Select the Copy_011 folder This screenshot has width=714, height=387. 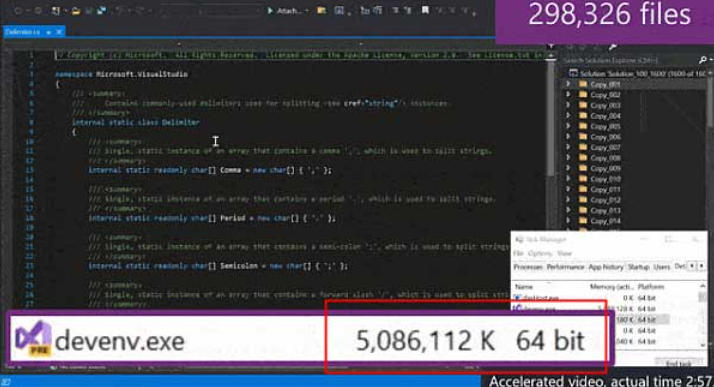pos(605,189)
